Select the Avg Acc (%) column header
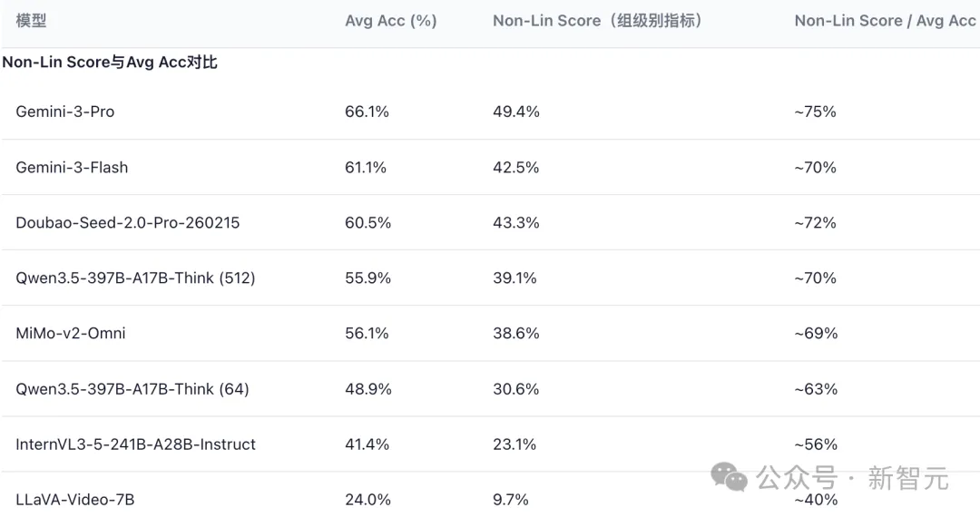The image size is (980, 517). [x=391, y=20]
